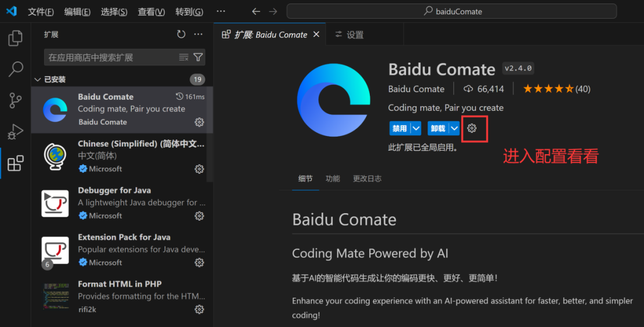The width and height of the screenshot is (644, 327).
Task: Open manage gear for Debugger for Java
Action: point(199,216)
